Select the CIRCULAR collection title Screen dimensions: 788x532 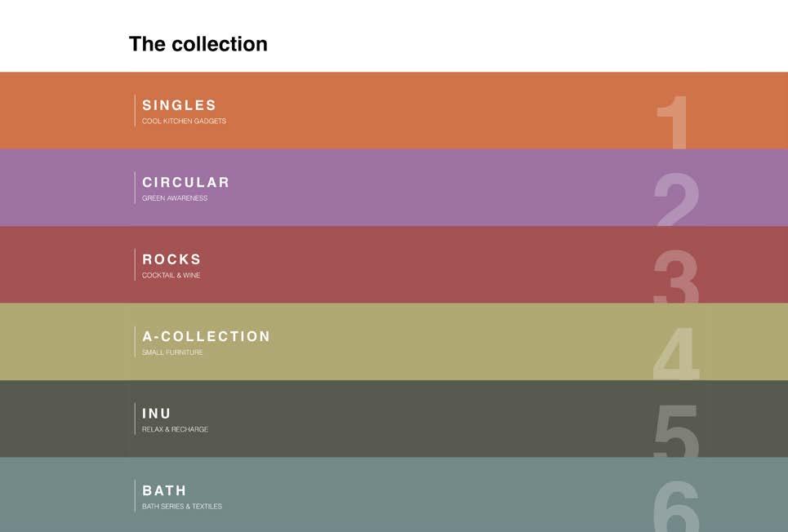pyautogui.click(x=186, y=182)
